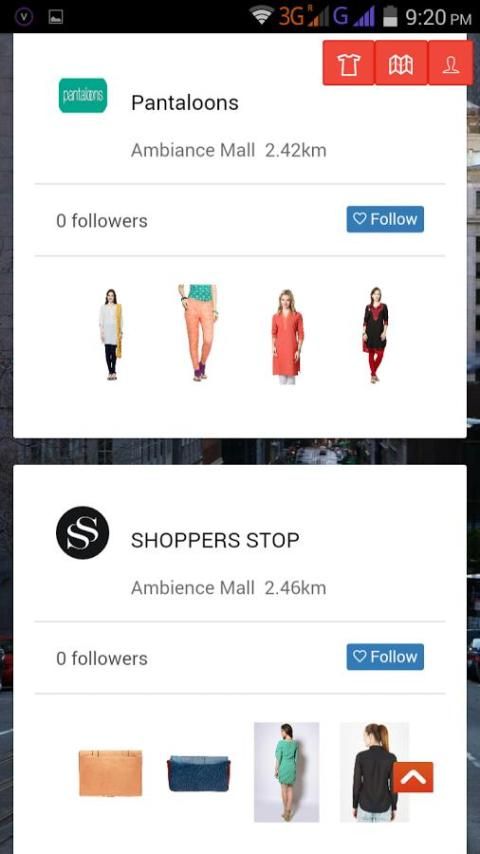Follow the Pantaloons store
The height and width of the screenshot is (854, 480).
pyautogui.click(x=385, y=219)
